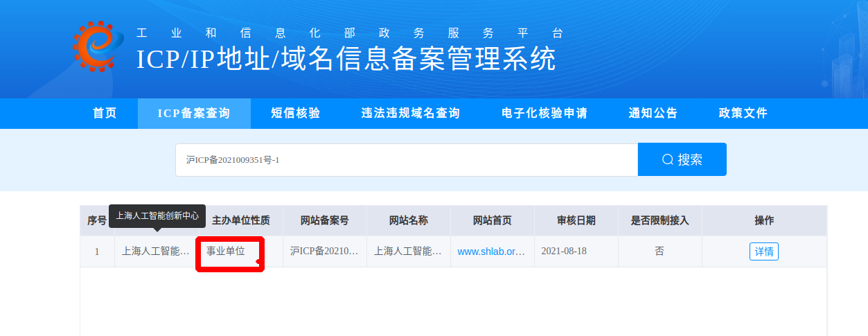Click the 工业和信息化部政务服务平台 header text

[x=351, y=33]
